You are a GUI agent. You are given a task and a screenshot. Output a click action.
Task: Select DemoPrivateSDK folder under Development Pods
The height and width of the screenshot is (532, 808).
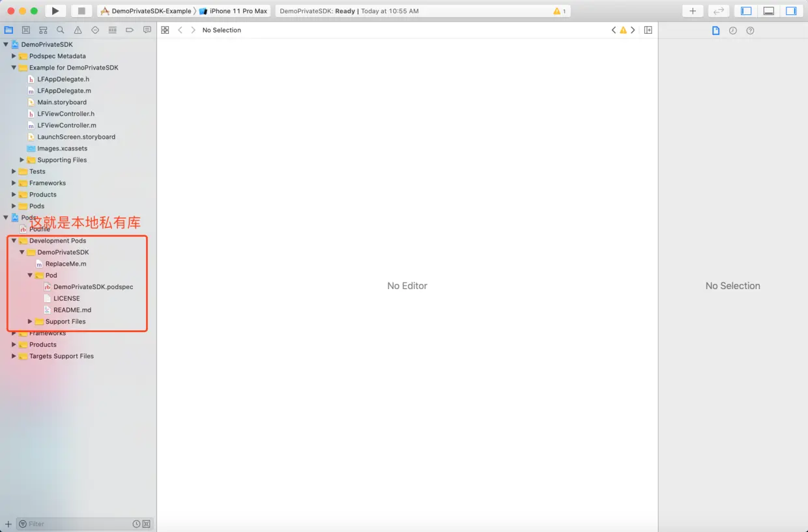pyautogui.click(x=63, y=252)
